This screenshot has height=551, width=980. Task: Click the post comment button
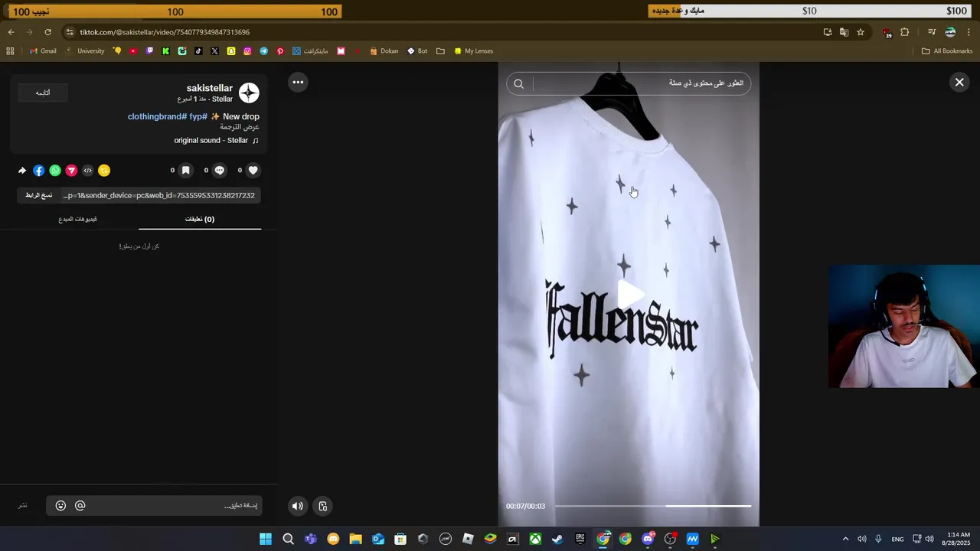tap(23, 506)
